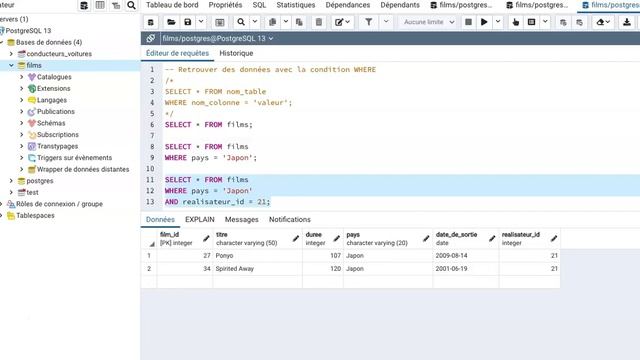Click the View Data grid icon
The image size is (640, 360).
coord(100,5)
